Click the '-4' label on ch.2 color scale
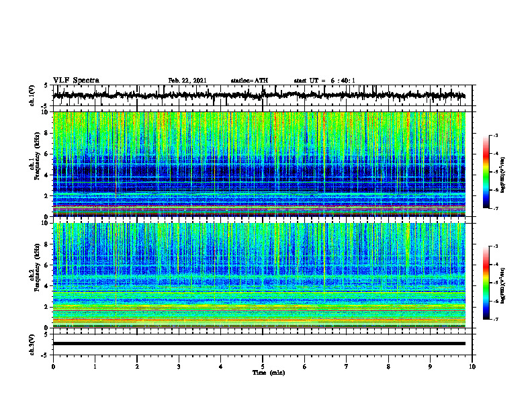Screen dimensions: 532x411 pos(495,265)
